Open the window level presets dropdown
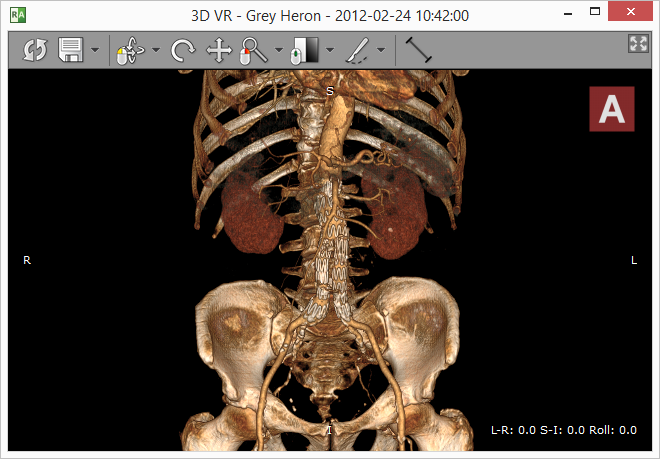Viewport: 660px width, 459px height. pos(329,51)
